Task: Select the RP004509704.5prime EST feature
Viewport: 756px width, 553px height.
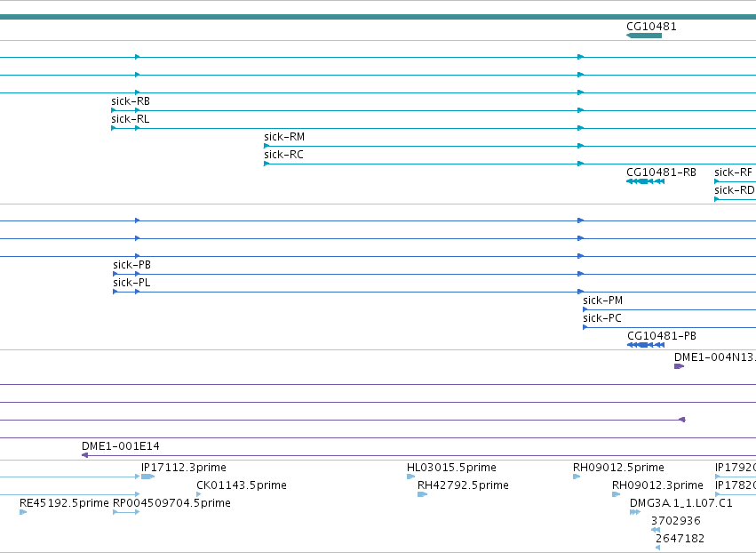Action: coord(126,512)
